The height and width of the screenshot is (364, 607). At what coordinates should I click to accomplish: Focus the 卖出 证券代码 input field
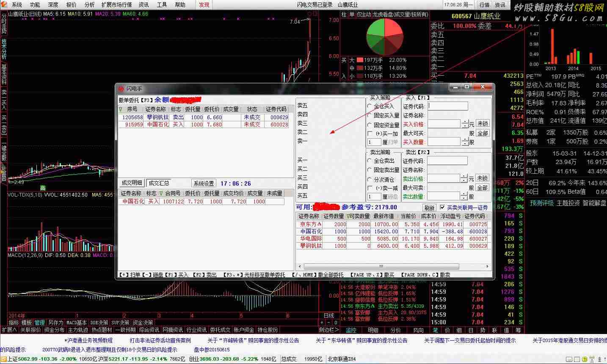(x=447, y=161)
